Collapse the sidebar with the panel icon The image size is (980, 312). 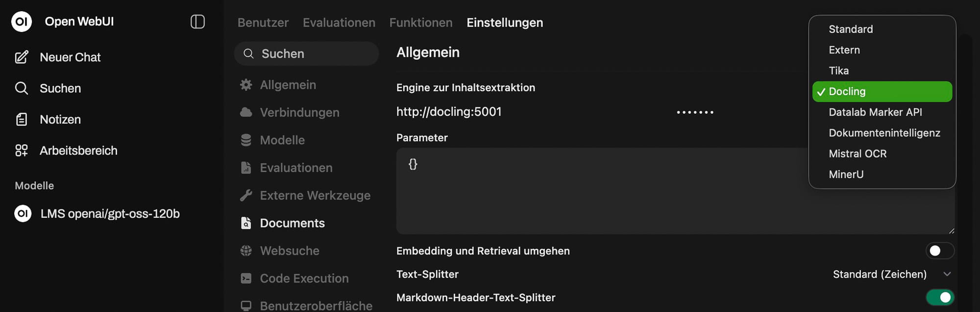click(x=197, y=22)
